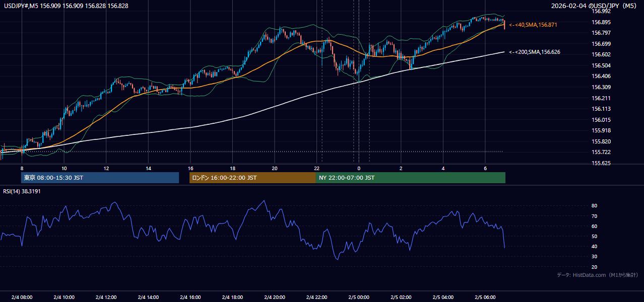
Task: Click RSI scale value 60
Action: 595,226
